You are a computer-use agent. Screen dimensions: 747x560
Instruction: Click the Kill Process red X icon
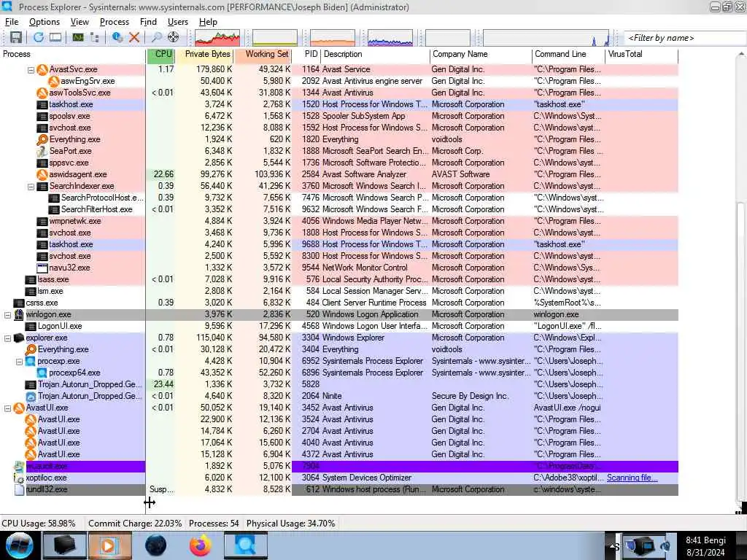[134, 37]
